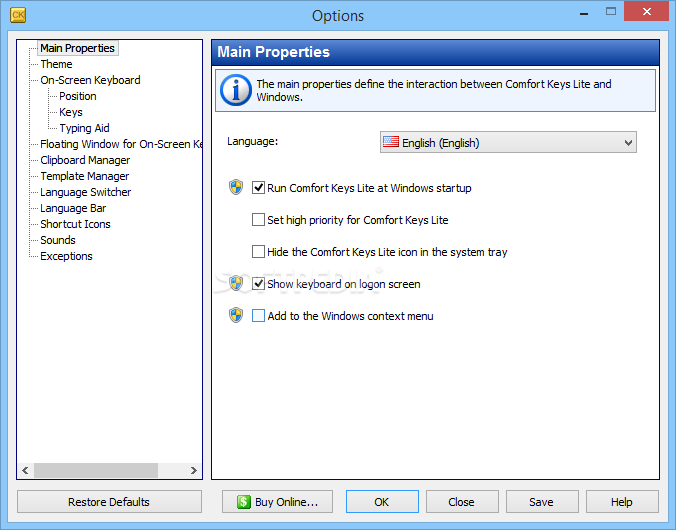Select Typing Aid in the tree
Screen dimensions: 676x530
coord(84,128)
